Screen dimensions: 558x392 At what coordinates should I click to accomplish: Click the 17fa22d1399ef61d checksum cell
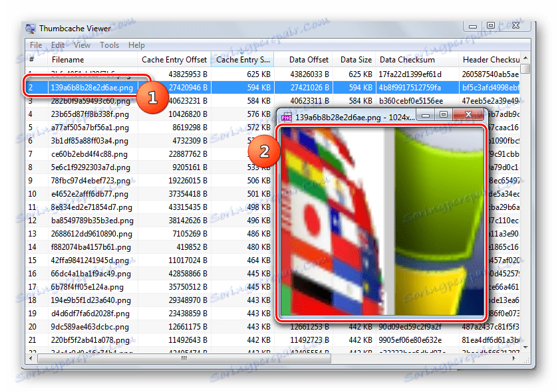(x=410, y=74)
